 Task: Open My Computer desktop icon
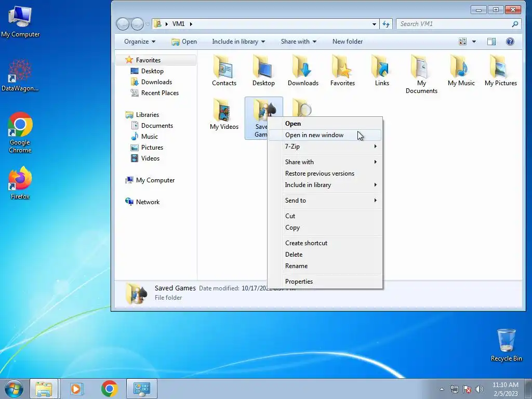coord(20,21)
